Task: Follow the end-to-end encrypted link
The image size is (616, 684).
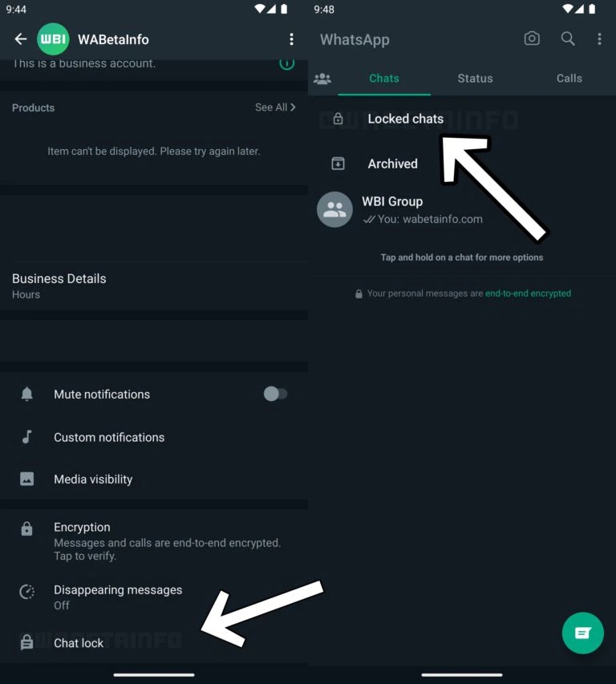Action: 528,293
